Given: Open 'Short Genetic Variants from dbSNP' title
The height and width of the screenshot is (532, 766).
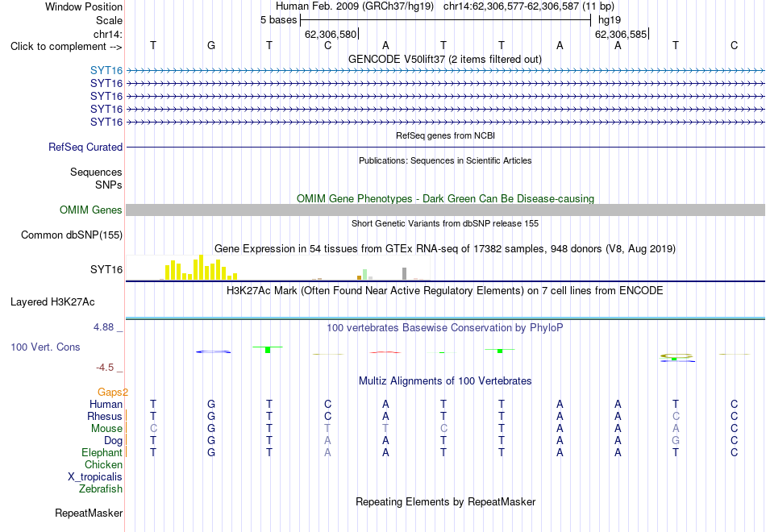Looking at the screenshot, I should click(x=445, y=223).
